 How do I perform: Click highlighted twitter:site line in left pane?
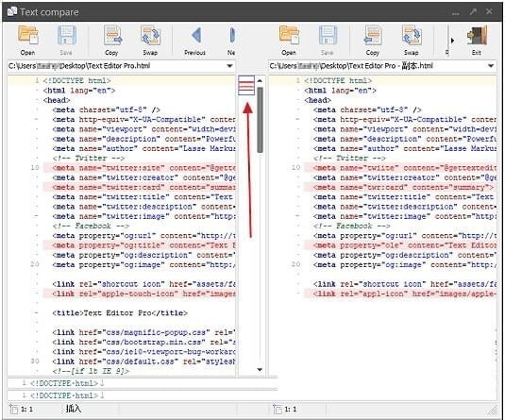pos(139,168)
